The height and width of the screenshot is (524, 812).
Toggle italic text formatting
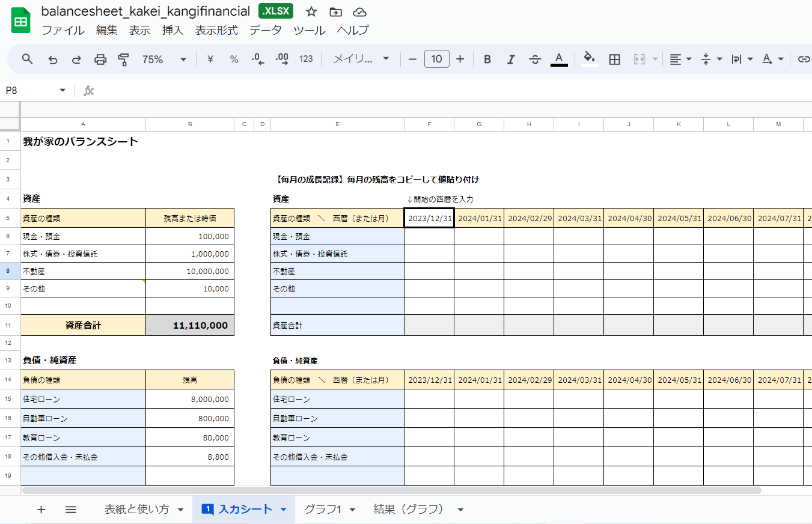511,59
